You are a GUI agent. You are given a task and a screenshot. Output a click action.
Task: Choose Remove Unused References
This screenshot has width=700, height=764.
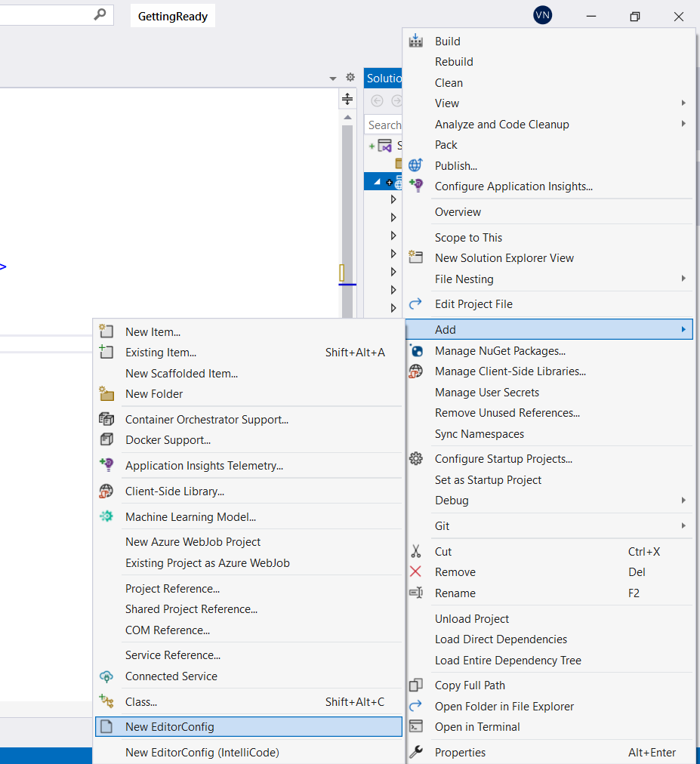click(x=507, y=413)
